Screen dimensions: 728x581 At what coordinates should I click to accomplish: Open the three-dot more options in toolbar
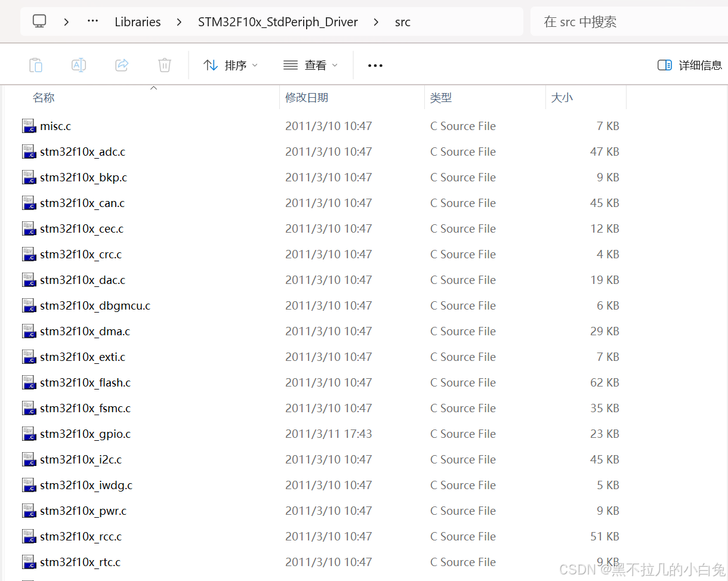(x=375, y=66)
